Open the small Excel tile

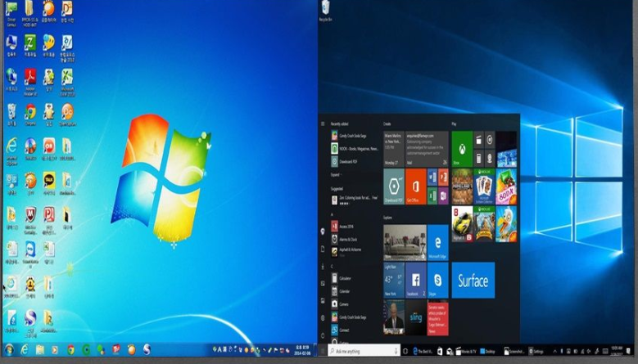432,195
